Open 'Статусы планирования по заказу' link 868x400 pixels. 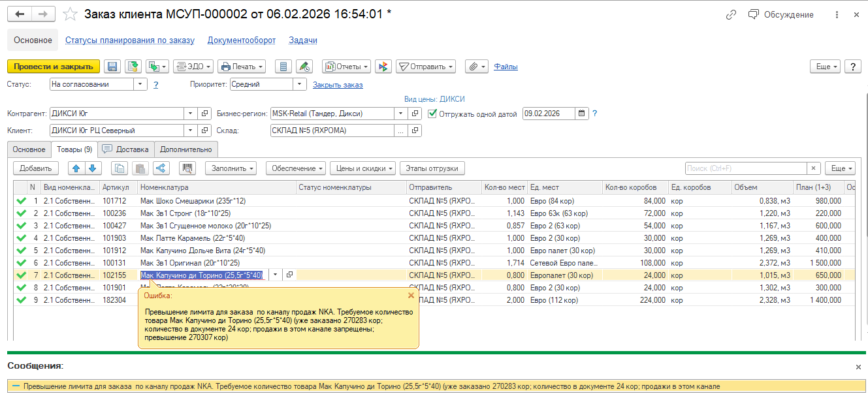[x=130, y=40]
